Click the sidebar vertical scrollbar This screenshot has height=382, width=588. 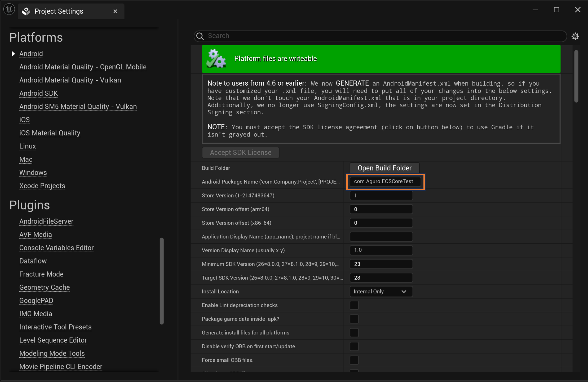coord(162,281)
